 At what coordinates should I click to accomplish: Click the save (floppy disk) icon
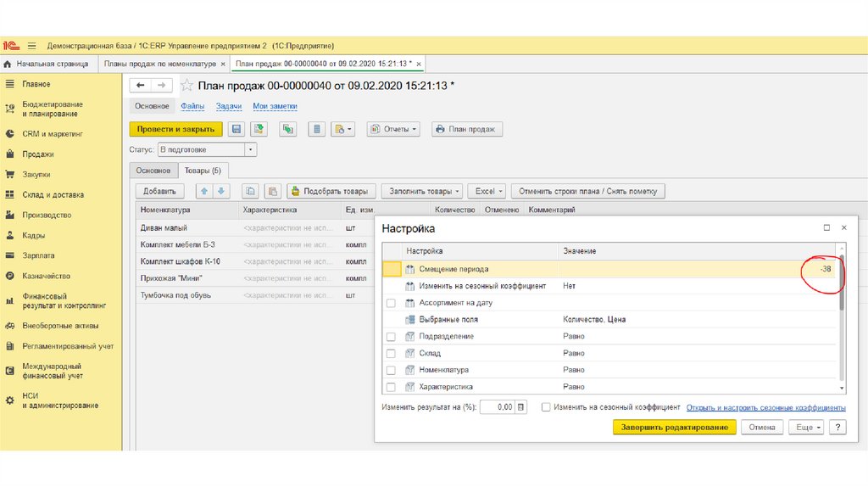[x=236, y=129]
